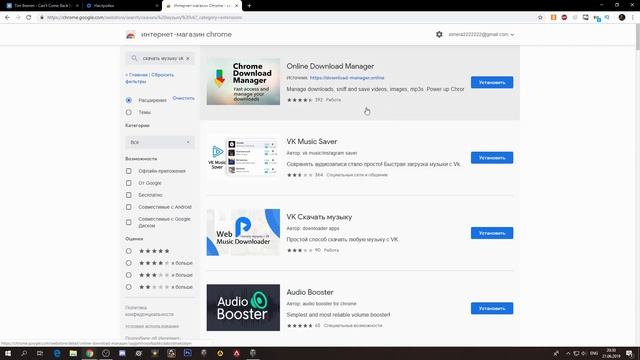The height and width of the screenshot is (360, 640).
Task: Click Очистить to clear filters
Action: coord(183,98)
